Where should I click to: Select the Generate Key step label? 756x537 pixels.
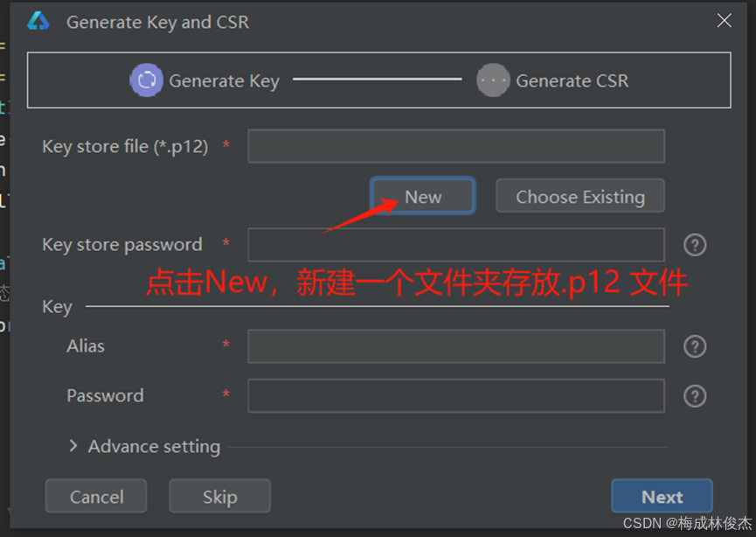point(225,81)
